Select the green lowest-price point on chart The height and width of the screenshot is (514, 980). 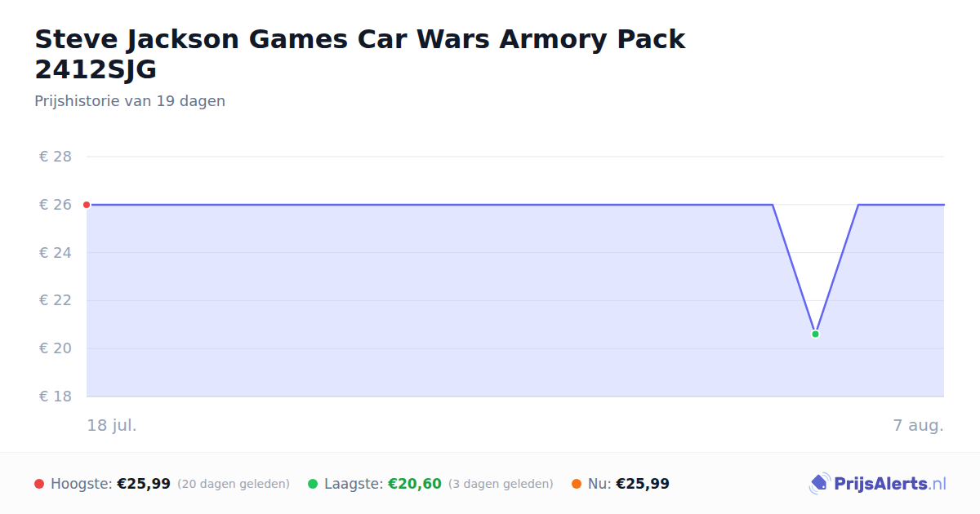click(815, 335)
